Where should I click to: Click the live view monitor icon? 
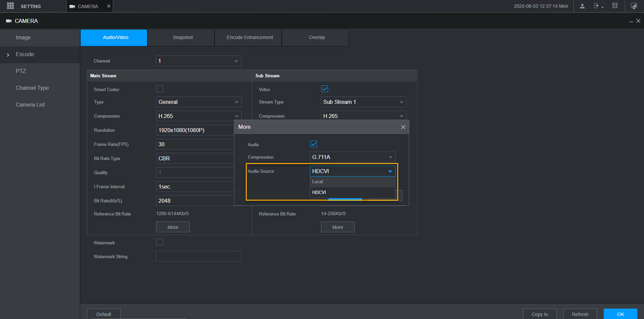click(634, 6)
